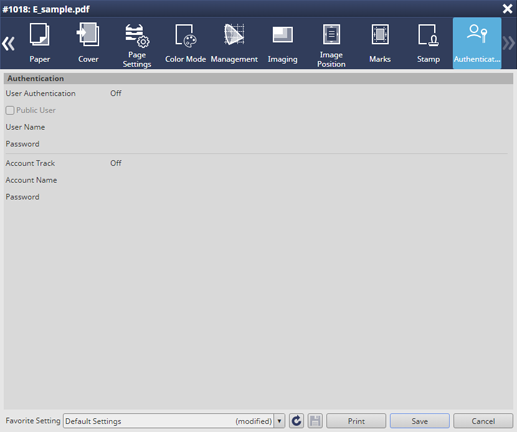
Task: Save favorite setting with floppy disk icon
Action: (x=315, y=421)
